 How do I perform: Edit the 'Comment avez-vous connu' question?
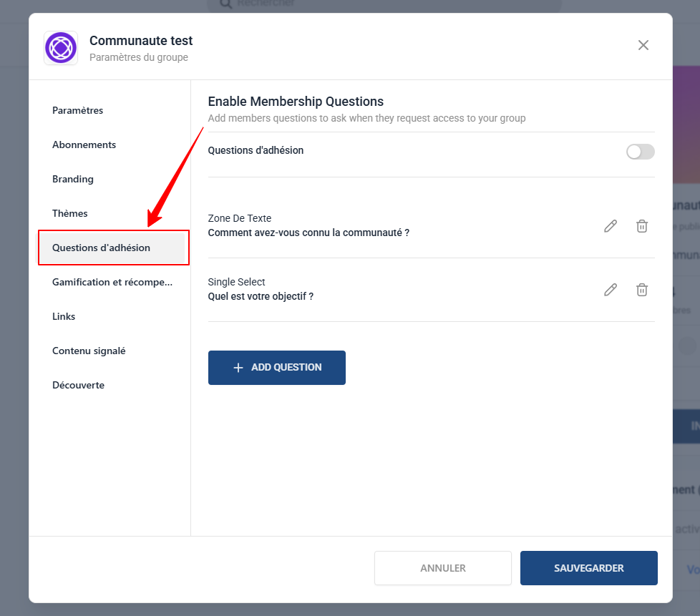click(x=610, y=226)
